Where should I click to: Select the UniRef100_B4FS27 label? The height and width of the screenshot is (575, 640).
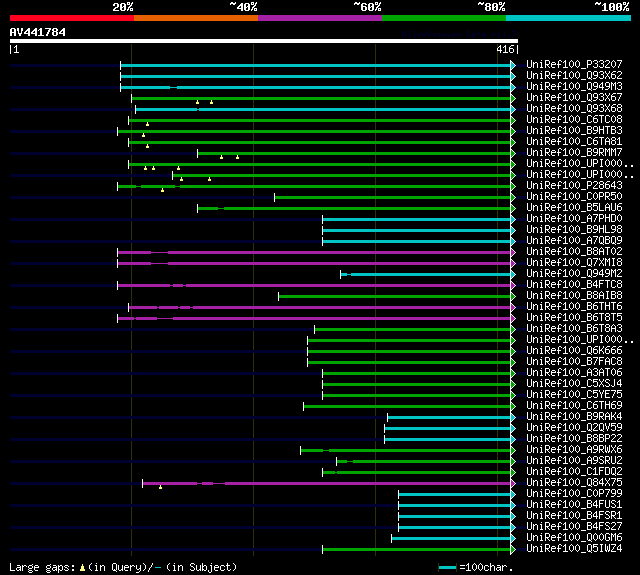pos(574,527)
